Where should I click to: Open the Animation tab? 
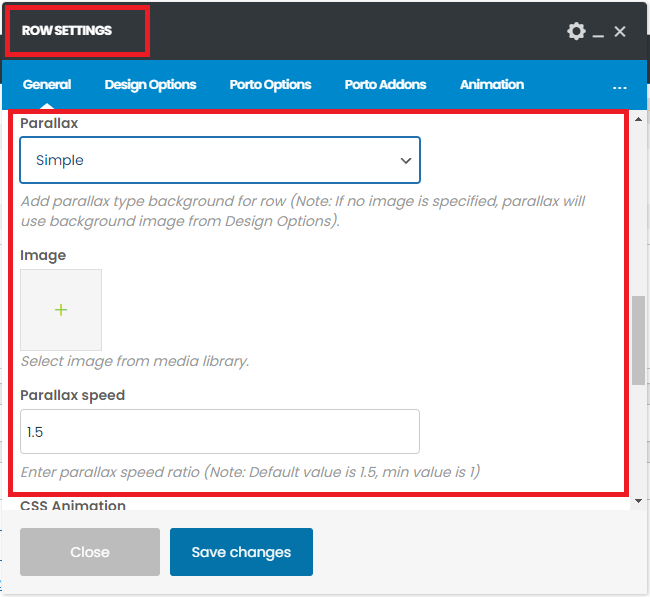tap(492, 85)
